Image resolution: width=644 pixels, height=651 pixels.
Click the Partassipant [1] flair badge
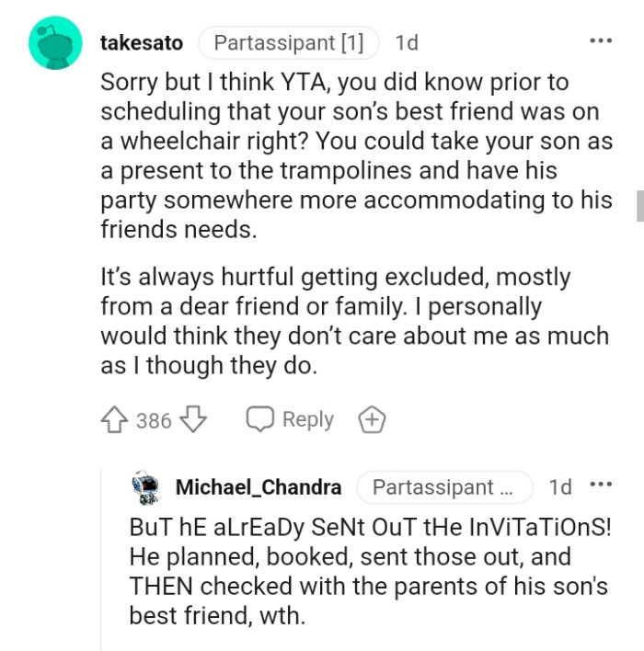click(x=288, y=42)
